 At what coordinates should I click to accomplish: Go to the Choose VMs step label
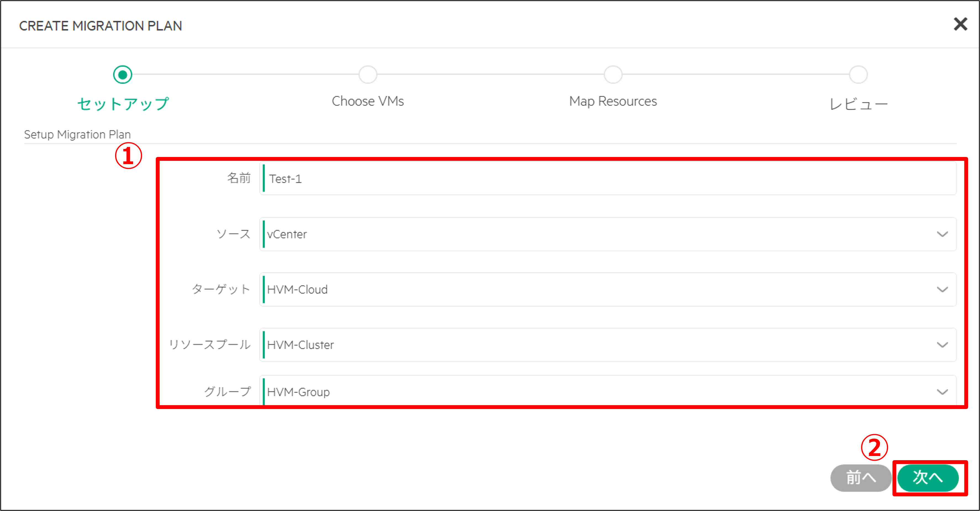(x=367, y=101)
